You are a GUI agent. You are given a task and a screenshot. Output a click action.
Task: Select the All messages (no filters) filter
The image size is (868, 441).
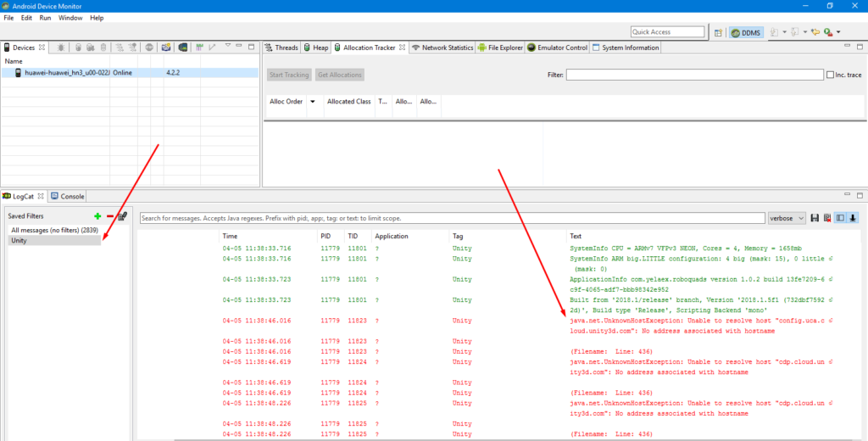coord(55,230)
